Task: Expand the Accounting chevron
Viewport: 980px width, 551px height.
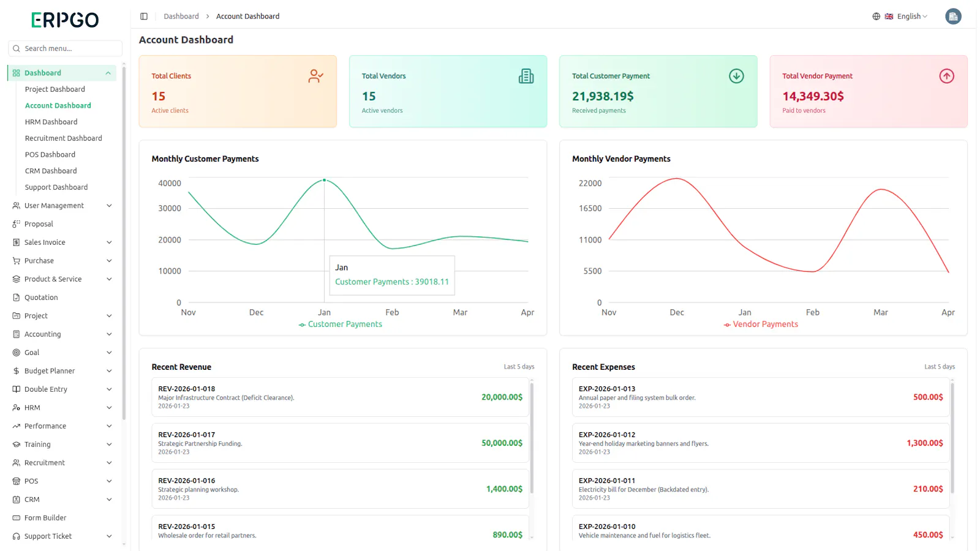Action: point(109,334)
